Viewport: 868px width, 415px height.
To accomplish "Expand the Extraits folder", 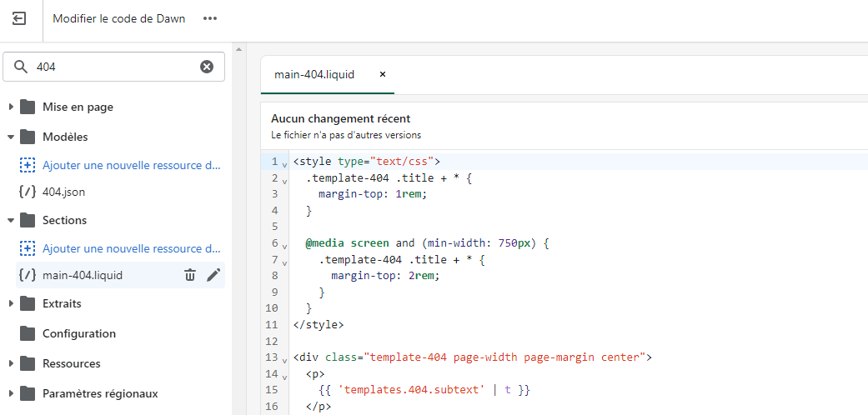I will [11, 303].
